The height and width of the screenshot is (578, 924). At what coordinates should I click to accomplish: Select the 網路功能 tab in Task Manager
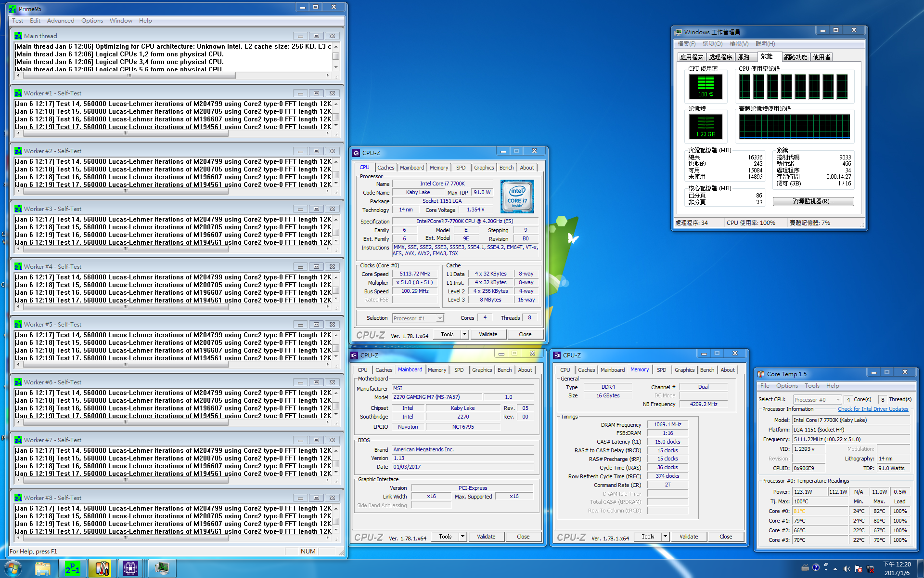(796, 57)
